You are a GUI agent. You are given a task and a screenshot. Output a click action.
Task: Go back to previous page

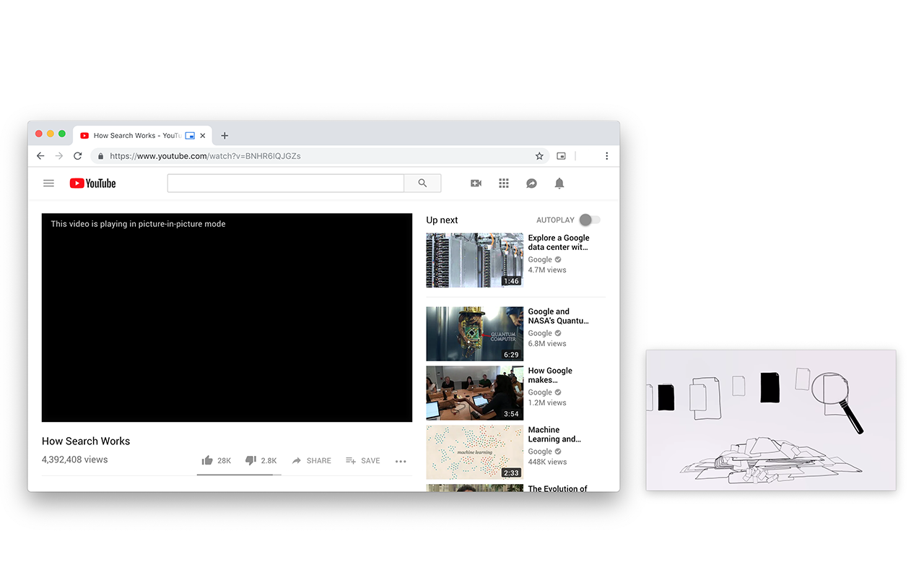tap(40, 156)
